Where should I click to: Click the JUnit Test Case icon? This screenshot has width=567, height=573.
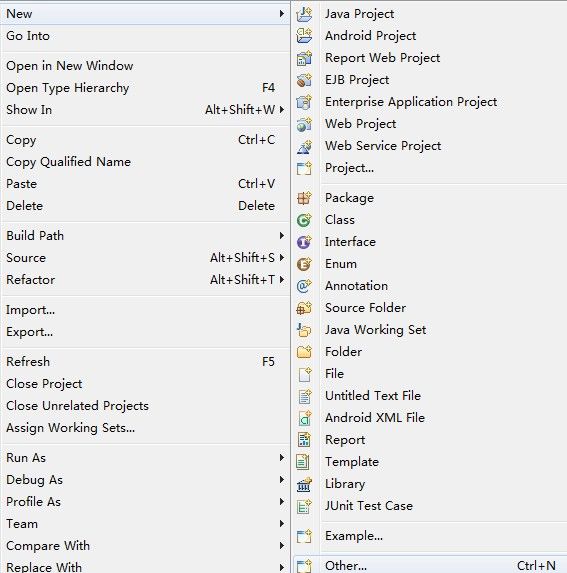(304, 506)
